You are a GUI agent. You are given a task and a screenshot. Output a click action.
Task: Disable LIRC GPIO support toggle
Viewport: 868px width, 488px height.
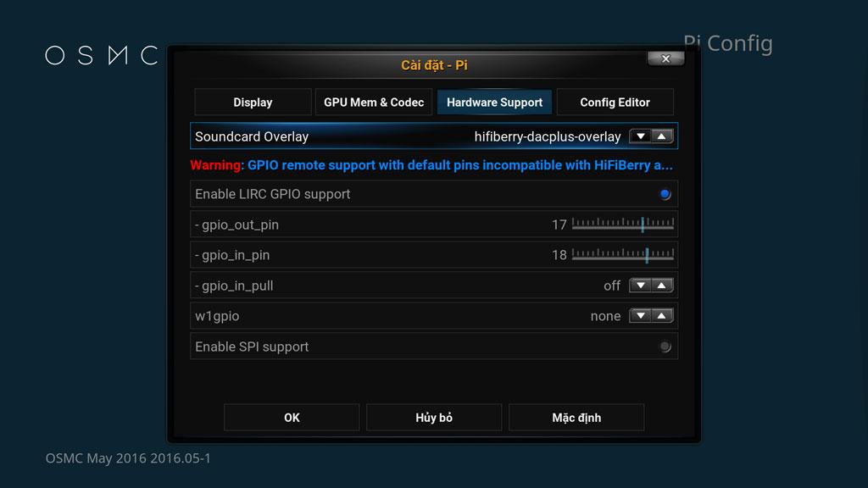pos(665,194)
